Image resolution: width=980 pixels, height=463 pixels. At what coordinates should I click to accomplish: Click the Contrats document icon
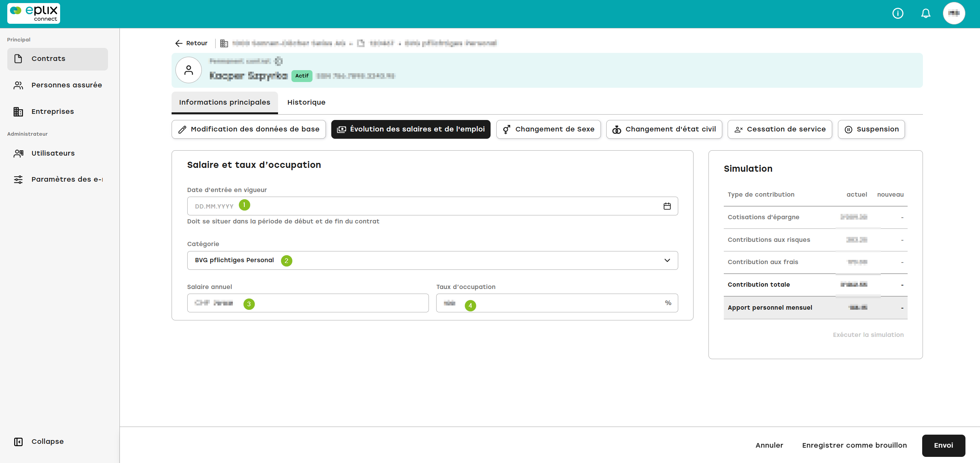(18, 59)
